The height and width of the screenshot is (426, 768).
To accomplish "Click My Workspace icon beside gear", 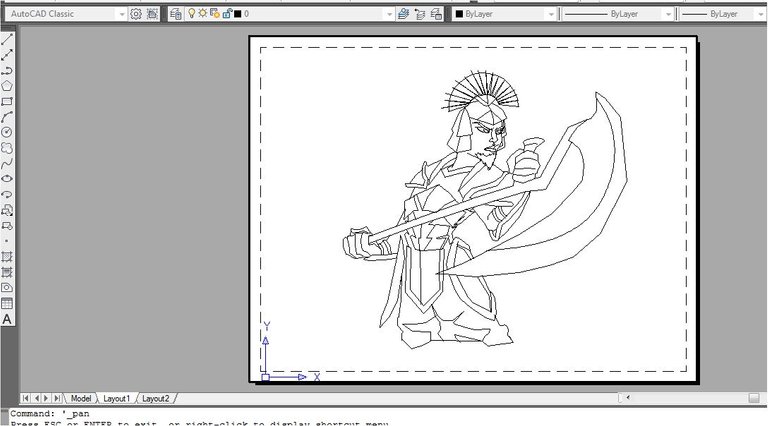I will coord(152,14).
